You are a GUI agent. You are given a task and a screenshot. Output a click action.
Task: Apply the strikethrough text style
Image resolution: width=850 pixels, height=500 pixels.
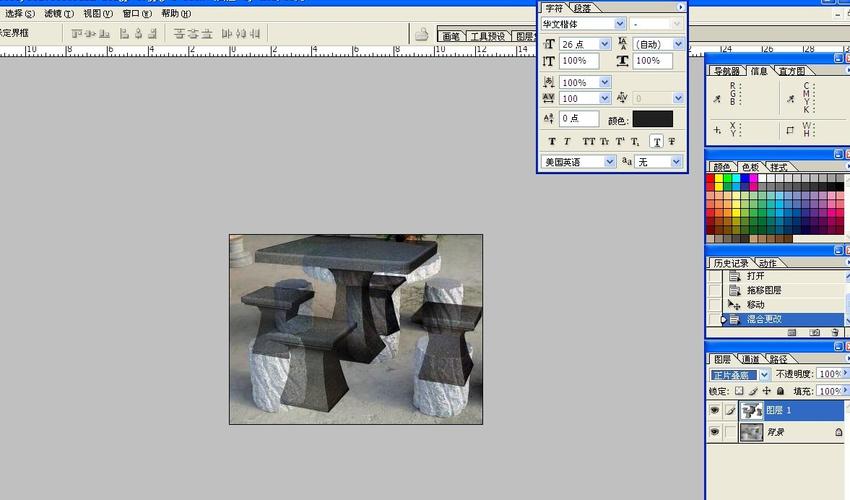[672, 142]
